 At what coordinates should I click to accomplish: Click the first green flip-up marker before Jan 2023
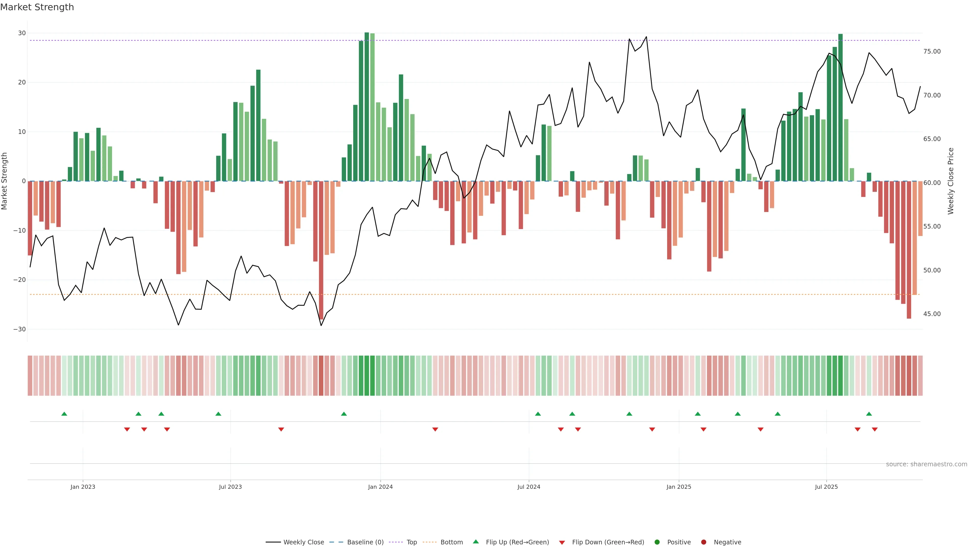point(64,414)
